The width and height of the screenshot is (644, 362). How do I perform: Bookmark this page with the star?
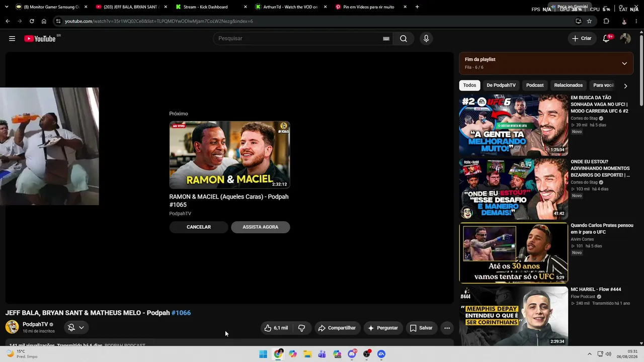(x=589, y=21)
